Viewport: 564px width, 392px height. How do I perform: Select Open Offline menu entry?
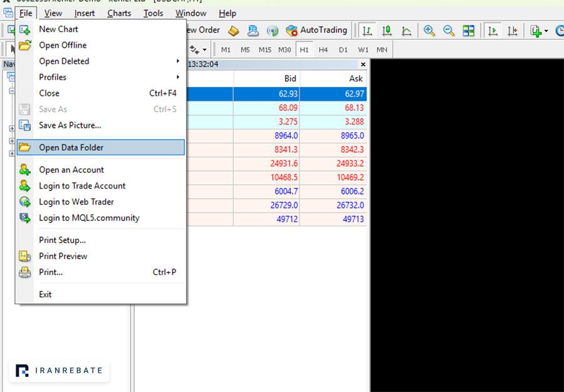pos(101,45)
